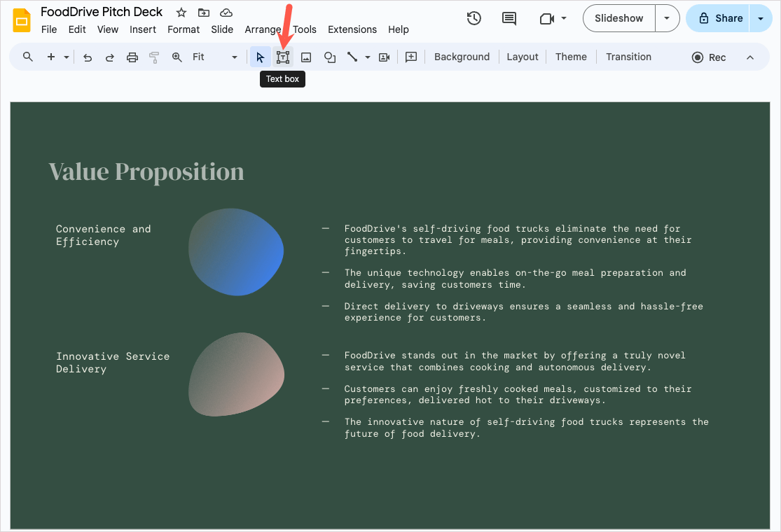Screen dimensions: 781x532
Task: Click the Layout button
Action: click(x=523, y=57)
